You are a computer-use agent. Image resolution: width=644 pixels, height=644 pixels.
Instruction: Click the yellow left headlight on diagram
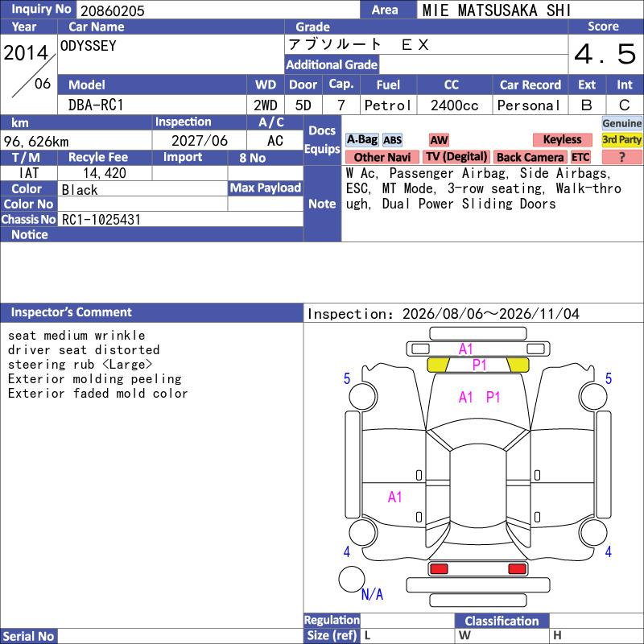[438, 365]
